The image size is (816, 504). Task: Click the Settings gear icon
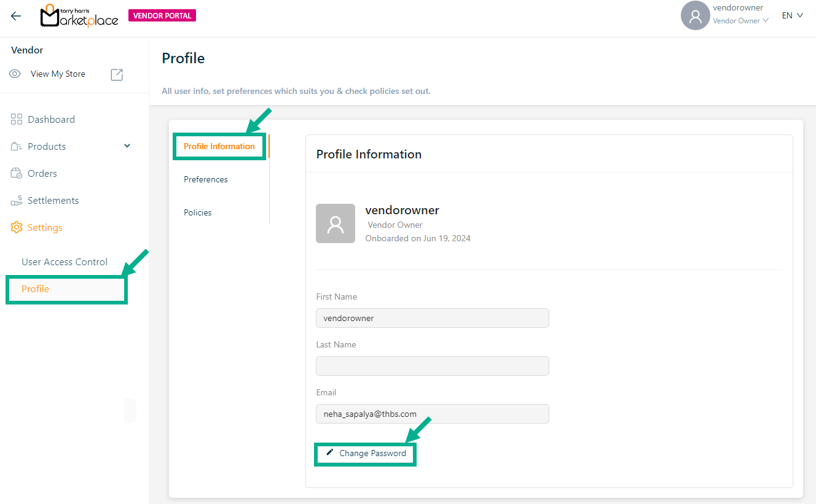click(17, 228)
